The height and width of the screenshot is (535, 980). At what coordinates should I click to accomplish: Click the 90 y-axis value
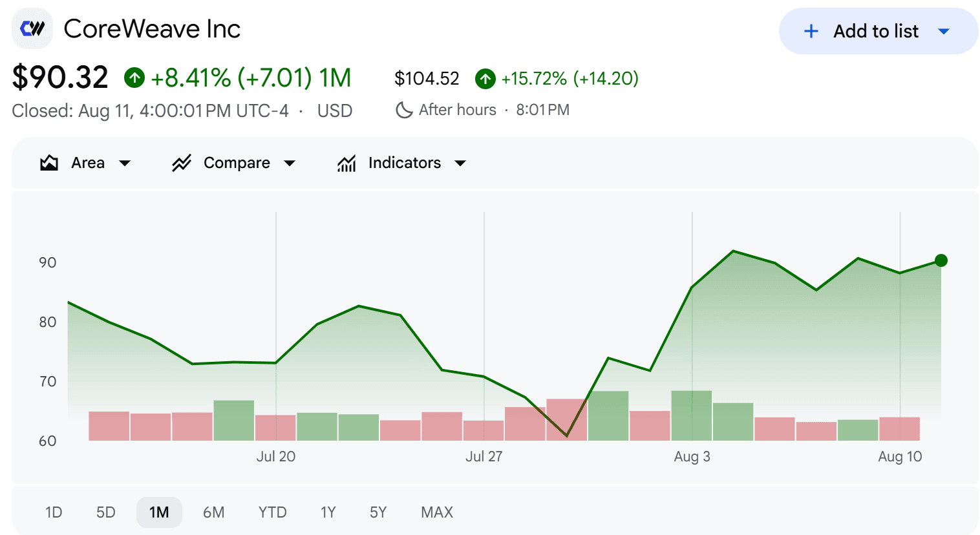tap(48, 262)
